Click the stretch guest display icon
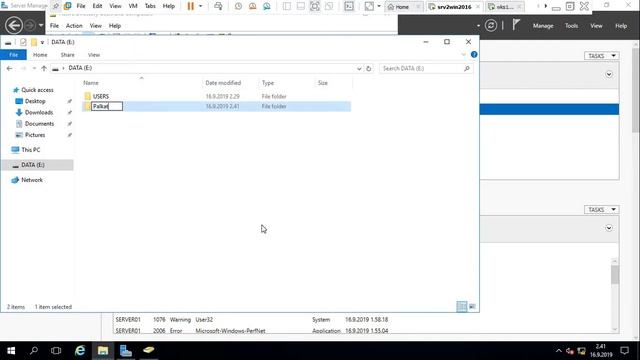This screenshot has width=640, height=360. click(x=369, y=6)
